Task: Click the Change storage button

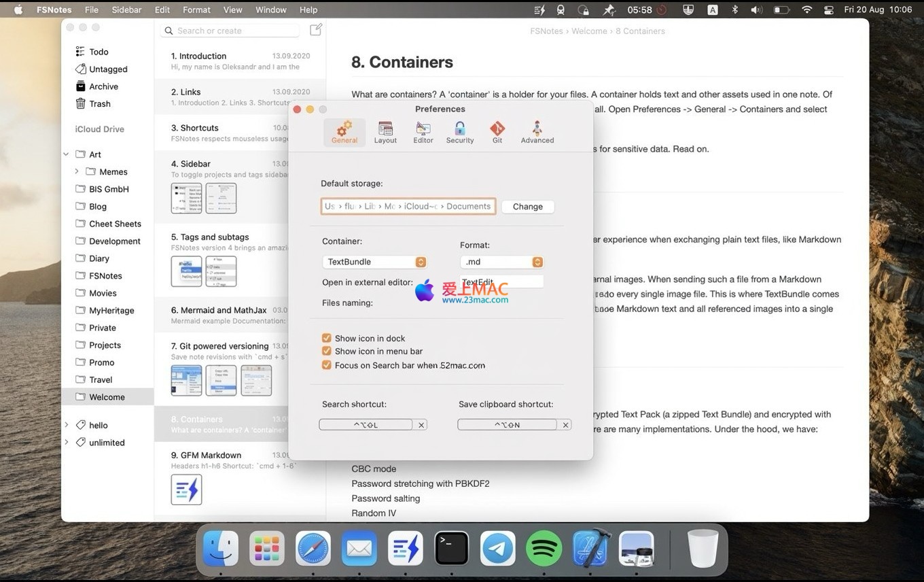Action: click(x=528, y=207)
